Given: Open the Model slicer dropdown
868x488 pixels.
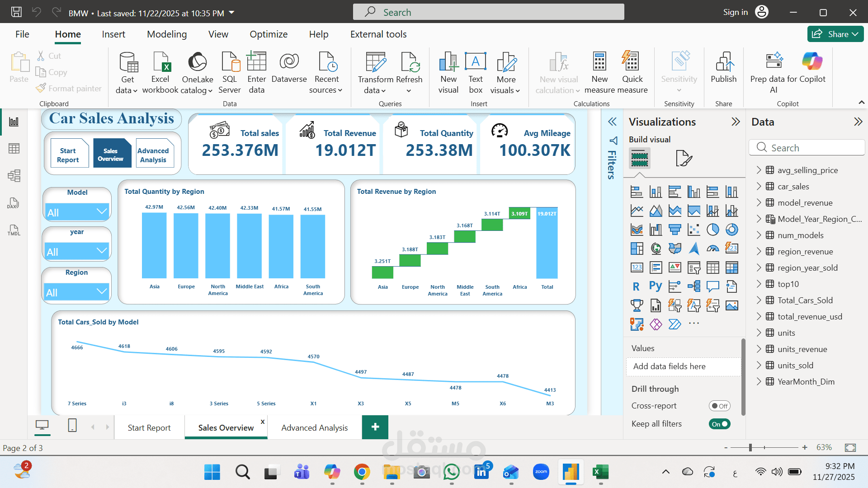Looking at the screenshot, I should (77, 212).
